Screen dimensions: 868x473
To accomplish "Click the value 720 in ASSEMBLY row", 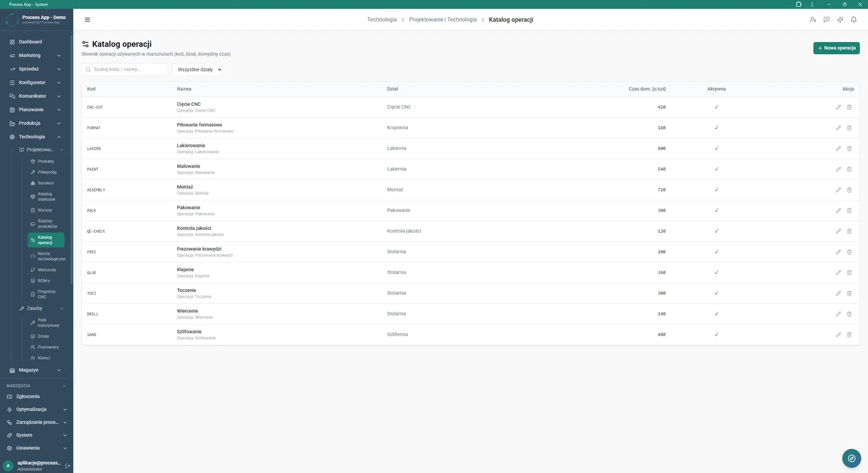I will click(661, 190).
